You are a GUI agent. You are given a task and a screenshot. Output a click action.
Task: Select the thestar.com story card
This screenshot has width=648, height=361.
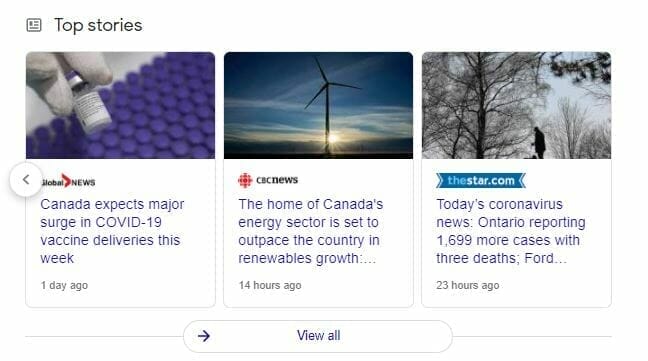[516, 180]
